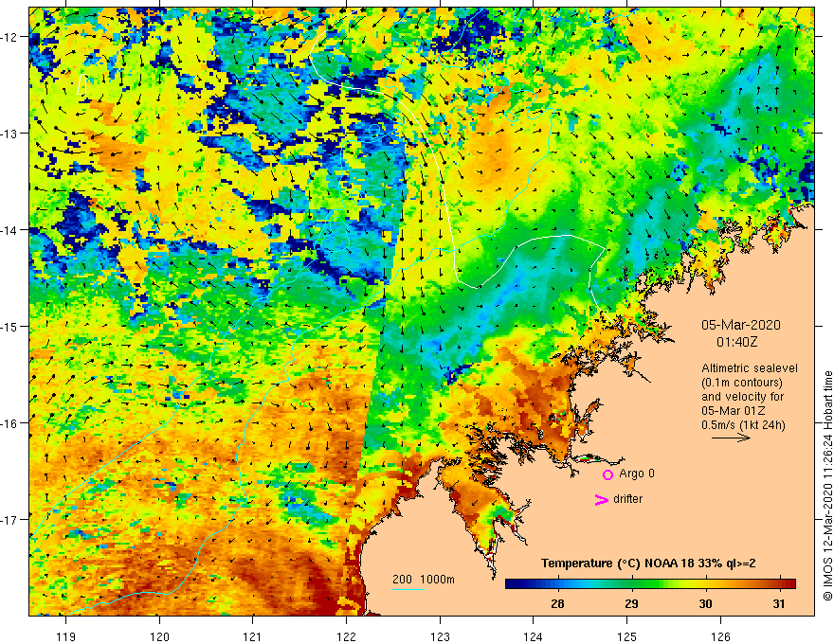This screenshot has height=644, width=834.
Task: Click longitude axis label 125
Action: pyautogui.click(x=627, y=636)
